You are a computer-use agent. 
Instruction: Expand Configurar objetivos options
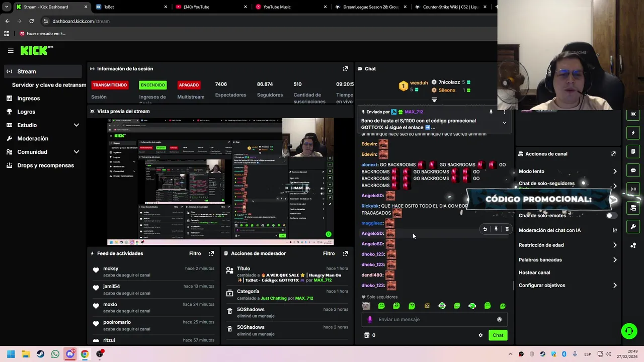614,286
